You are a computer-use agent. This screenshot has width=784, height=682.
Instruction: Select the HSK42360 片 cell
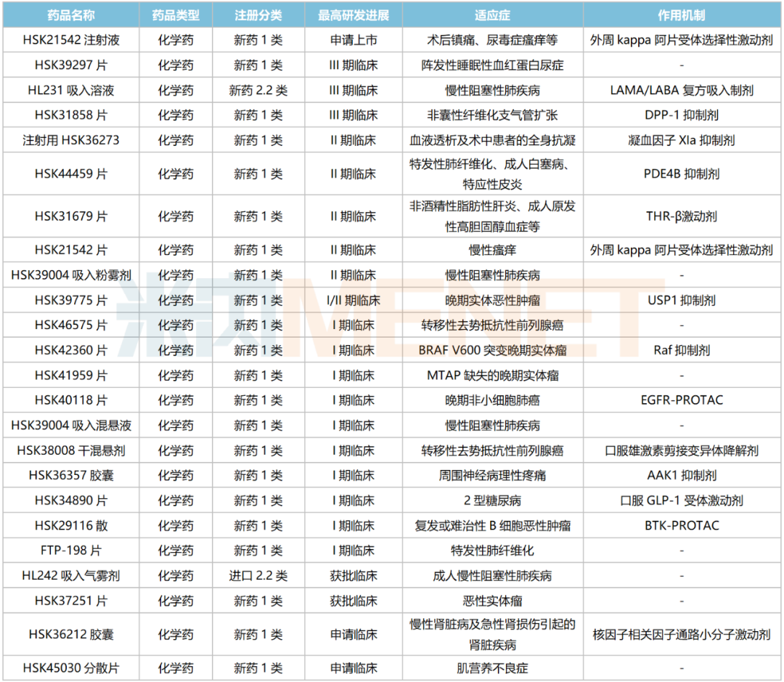tap(71, 350)
